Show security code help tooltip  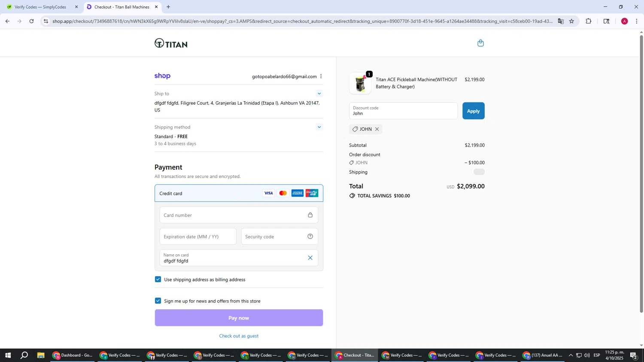[310, 236]
